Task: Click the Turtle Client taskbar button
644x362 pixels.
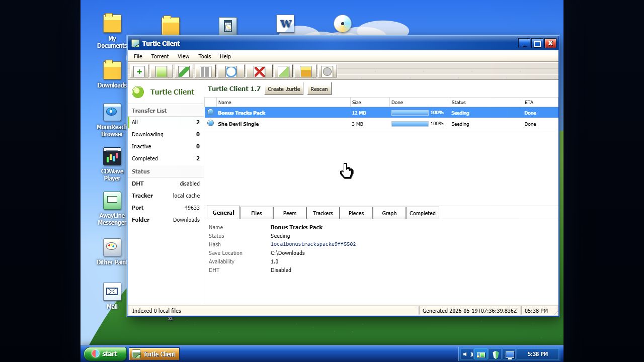Action: (154, 354)
